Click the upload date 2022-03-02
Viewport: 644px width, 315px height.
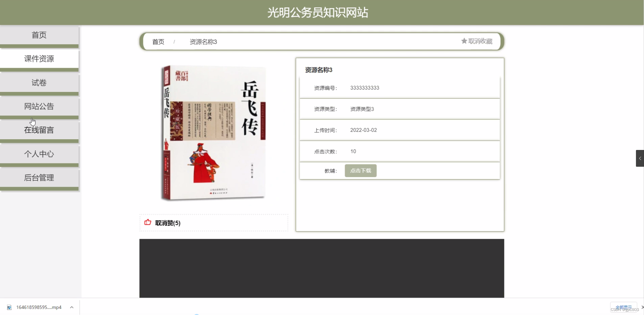[363, 130]
